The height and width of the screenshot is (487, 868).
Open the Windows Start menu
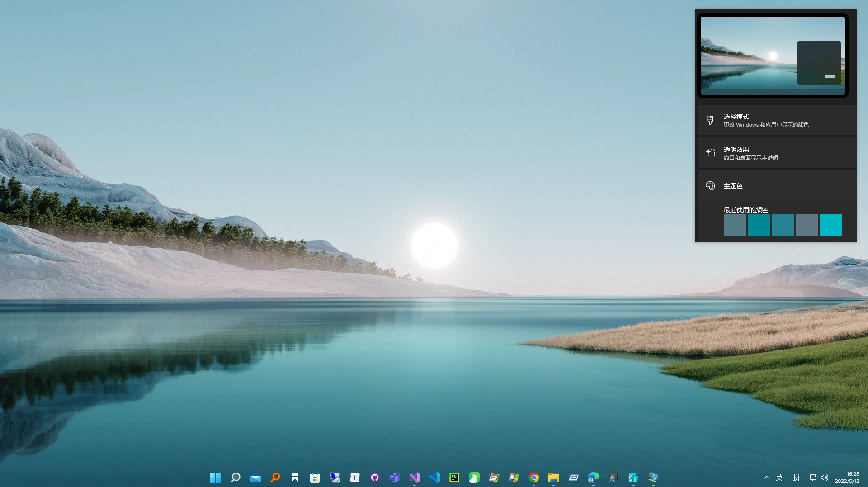click(x=215, y=478)
